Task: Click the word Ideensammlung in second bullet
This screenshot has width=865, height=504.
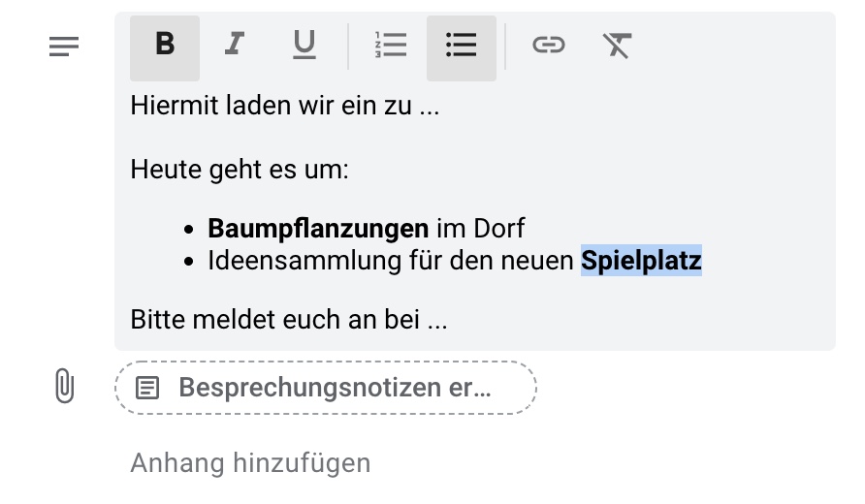Action: (304, 261)
